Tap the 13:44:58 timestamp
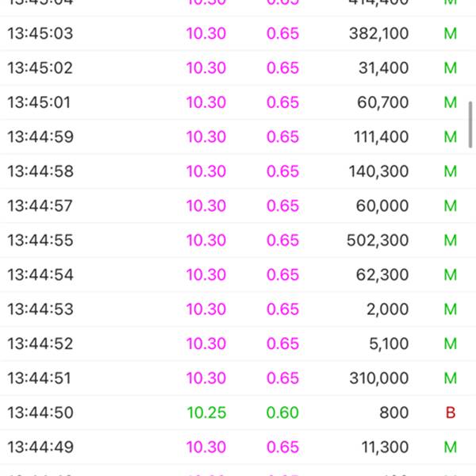The image size is (476, 476). click(40, 171)
